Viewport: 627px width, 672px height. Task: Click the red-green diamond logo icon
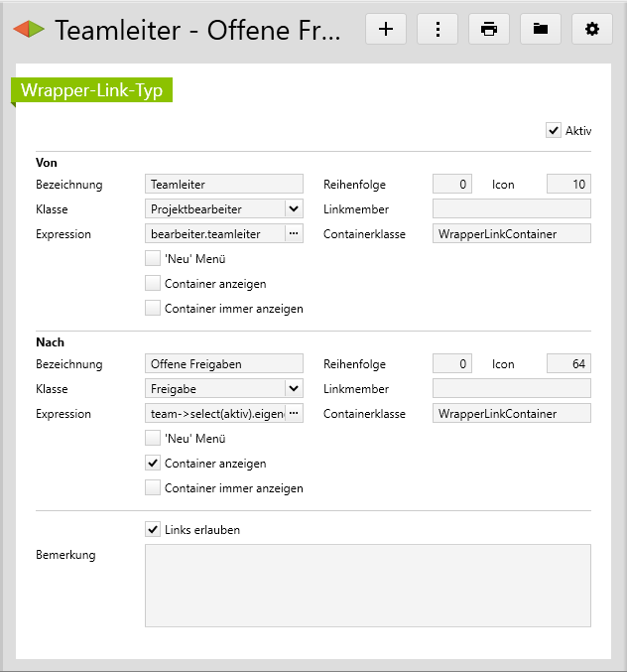pos(29,30)
